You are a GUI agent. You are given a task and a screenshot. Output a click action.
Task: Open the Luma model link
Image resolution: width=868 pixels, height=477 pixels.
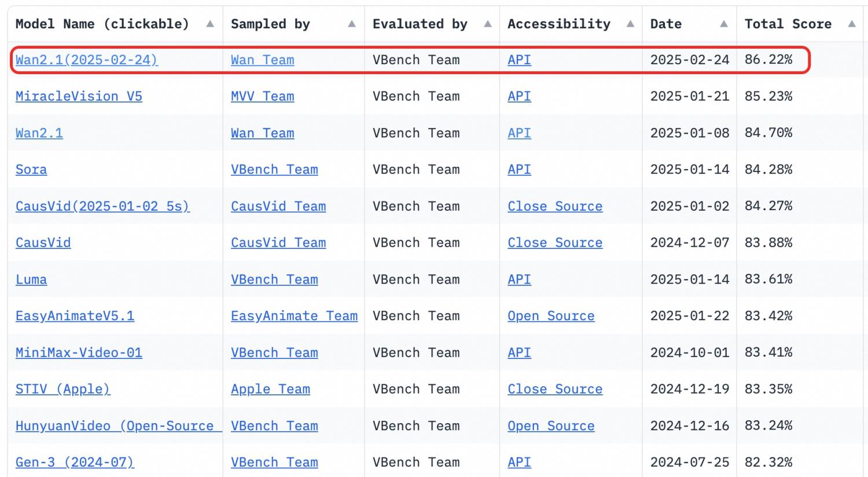pos(31,280)
